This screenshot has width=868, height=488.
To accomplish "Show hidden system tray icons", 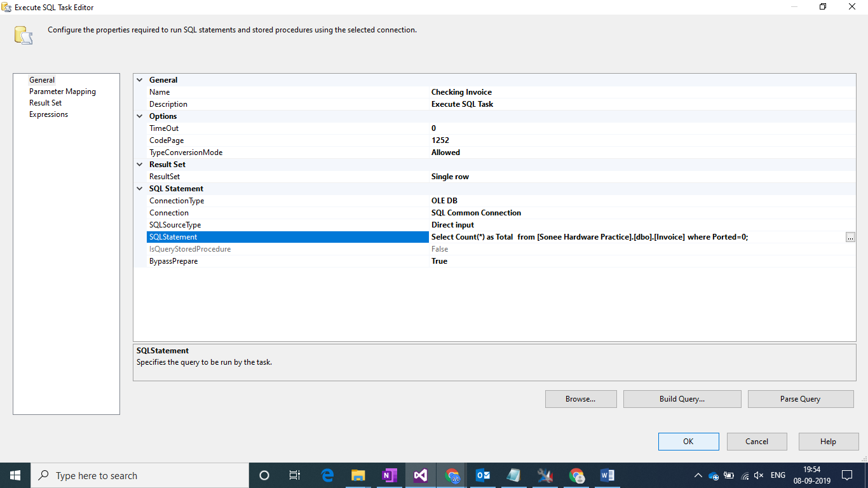I will [698, 475].
